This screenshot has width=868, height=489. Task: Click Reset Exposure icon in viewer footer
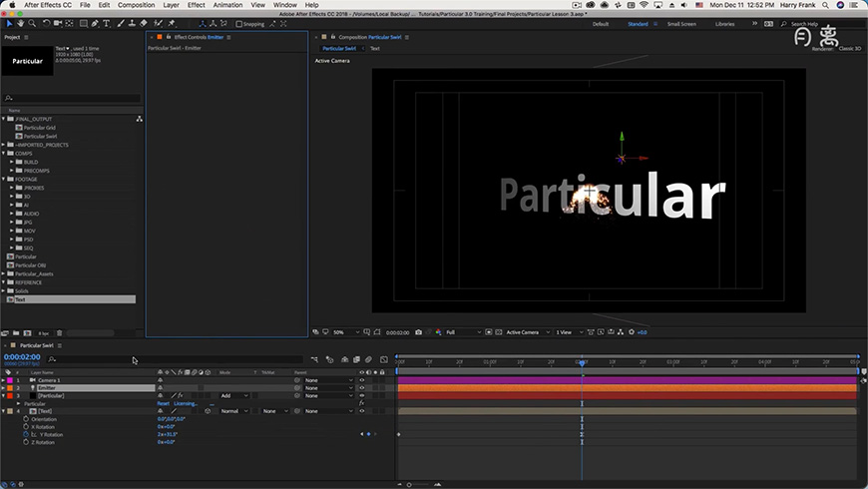[x=632, y=332]
